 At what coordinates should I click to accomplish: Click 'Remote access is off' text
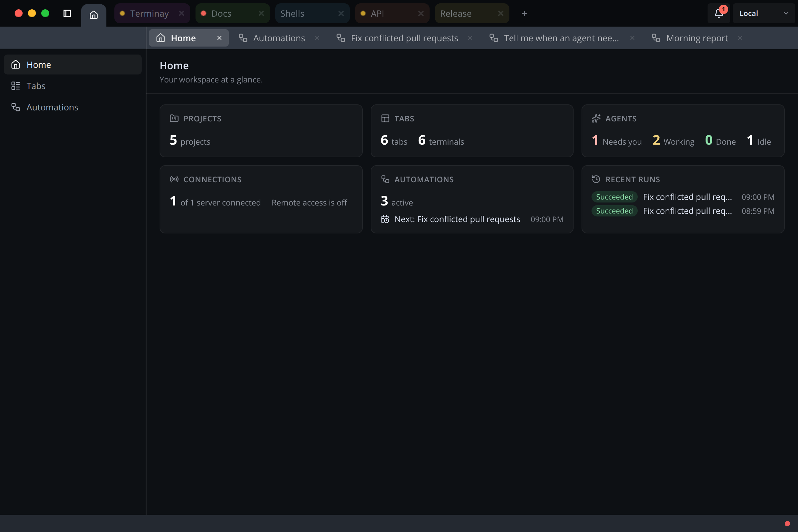(309, 202)
